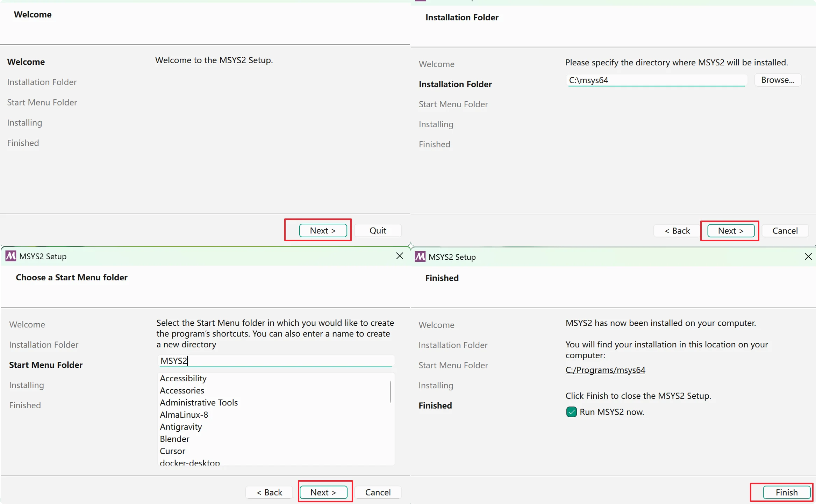Click the Welcome to the MSYS2 Setup text
This screenshot has height=504, width=816.
point(214,60)
